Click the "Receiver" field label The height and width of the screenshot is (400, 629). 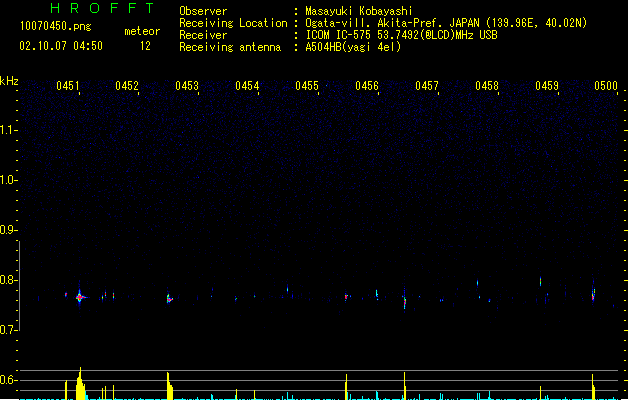[x=203, y=35]
